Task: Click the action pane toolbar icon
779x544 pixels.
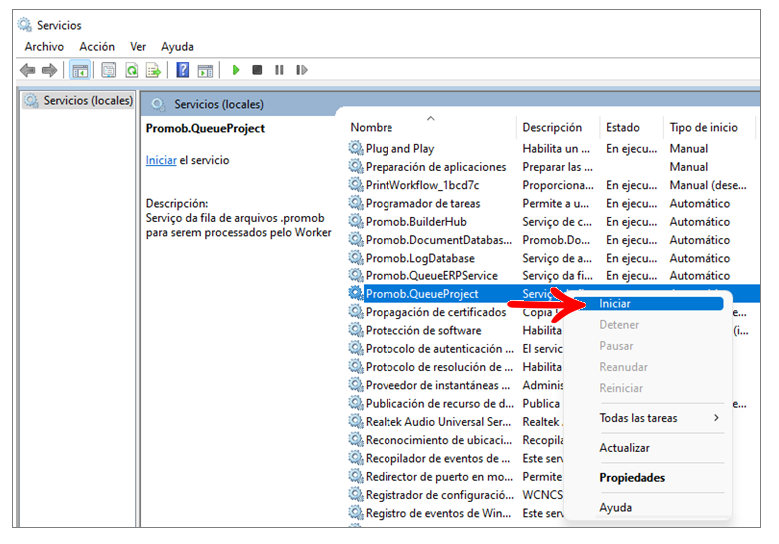Action: tap(205, 71)
